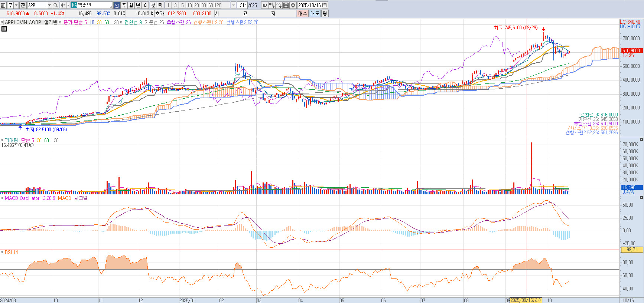Open the calendar date picker icon
The height and width of the screenshot is (303, 644).
point(325,5)
